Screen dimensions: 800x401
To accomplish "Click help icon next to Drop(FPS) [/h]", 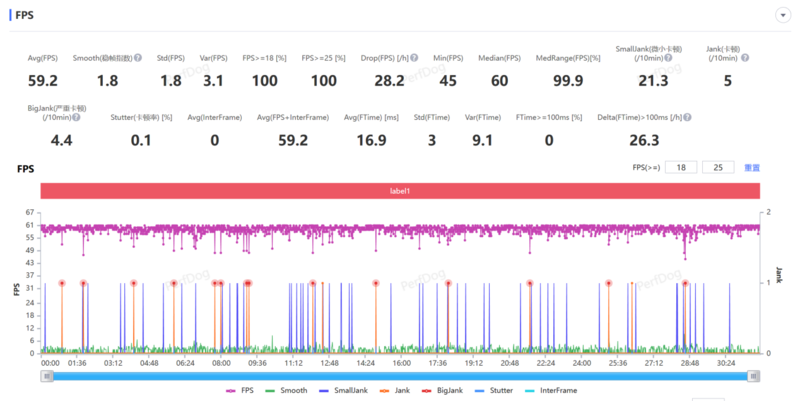I will pos(414,58).
